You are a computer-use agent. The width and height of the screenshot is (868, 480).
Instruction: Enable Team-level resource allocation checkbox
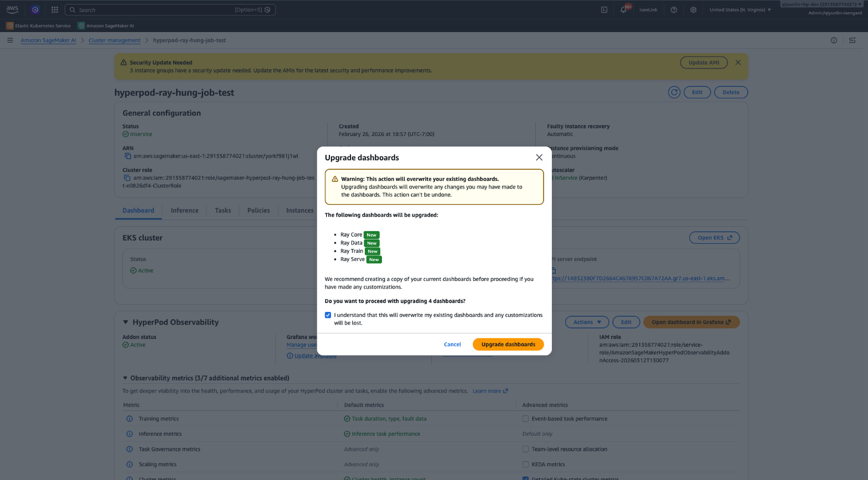pyautogui.click(x=525, y=449)
